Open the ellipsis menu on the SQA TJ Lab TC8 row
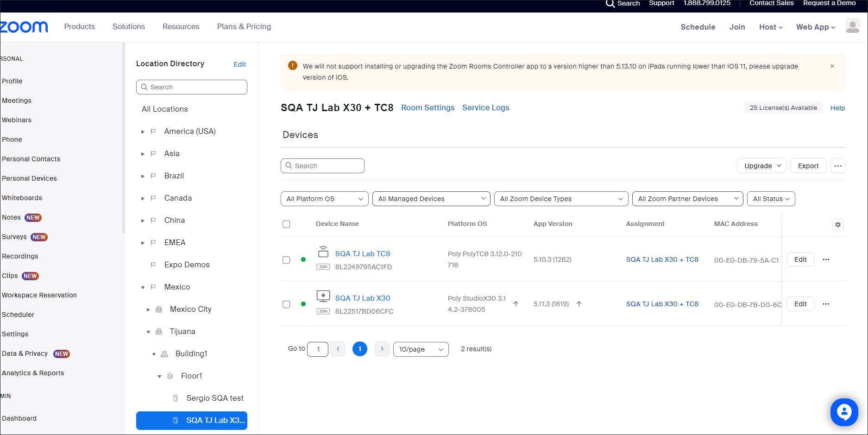The width and height of the screenshot is (868, 435). (826, 259)
